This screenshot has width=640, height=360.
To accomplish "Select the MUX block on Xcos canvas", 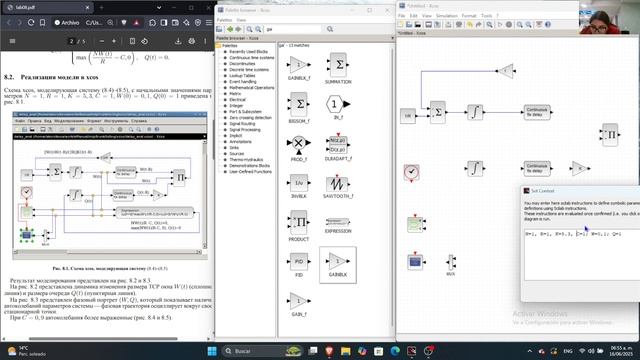I will 451,262.
